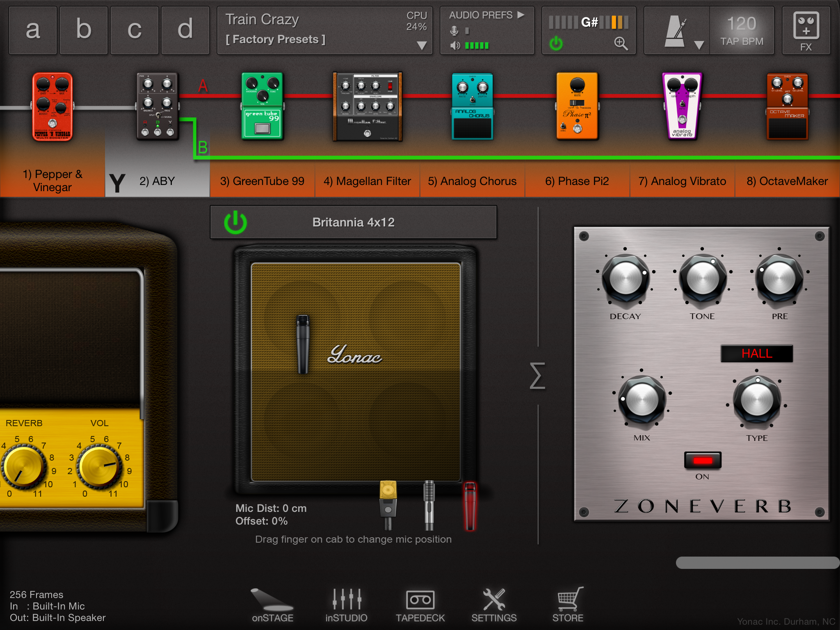The width and height of the screenshot is (840, 630).
Task: Click the microphone on the cabinet grille
Action: [x=303, y=345]
